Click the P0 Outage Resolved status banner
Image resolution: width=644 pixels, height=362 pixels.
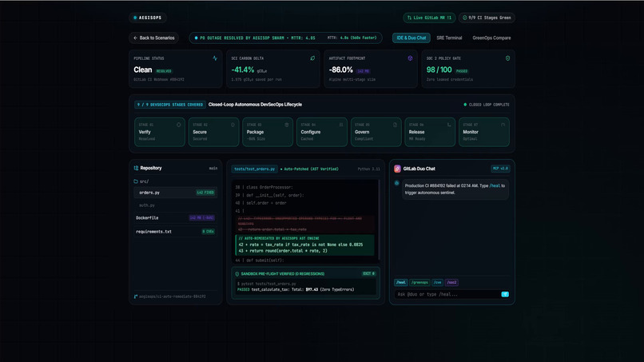[285, 38]
